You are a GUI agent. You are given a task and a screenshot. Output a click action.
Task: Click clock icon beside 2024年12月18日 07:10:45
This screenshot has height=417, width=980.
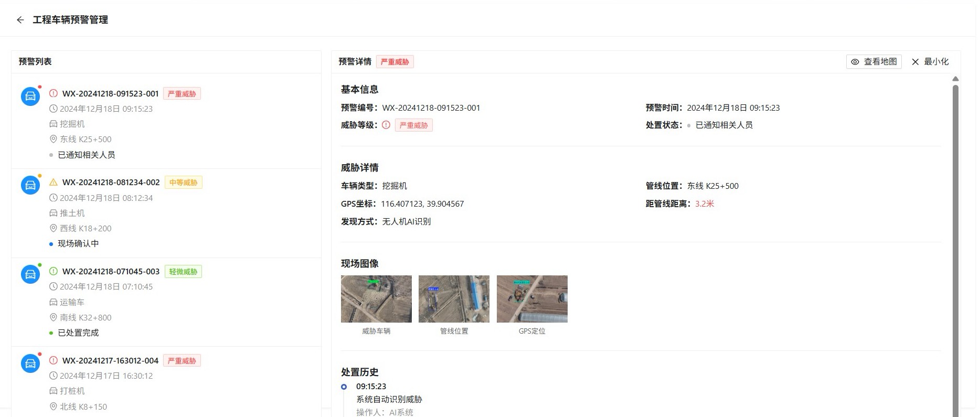pos(54,286)
